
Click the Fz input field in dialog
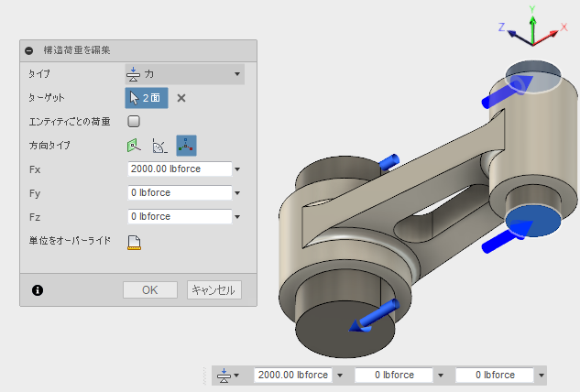pos(180,216)
